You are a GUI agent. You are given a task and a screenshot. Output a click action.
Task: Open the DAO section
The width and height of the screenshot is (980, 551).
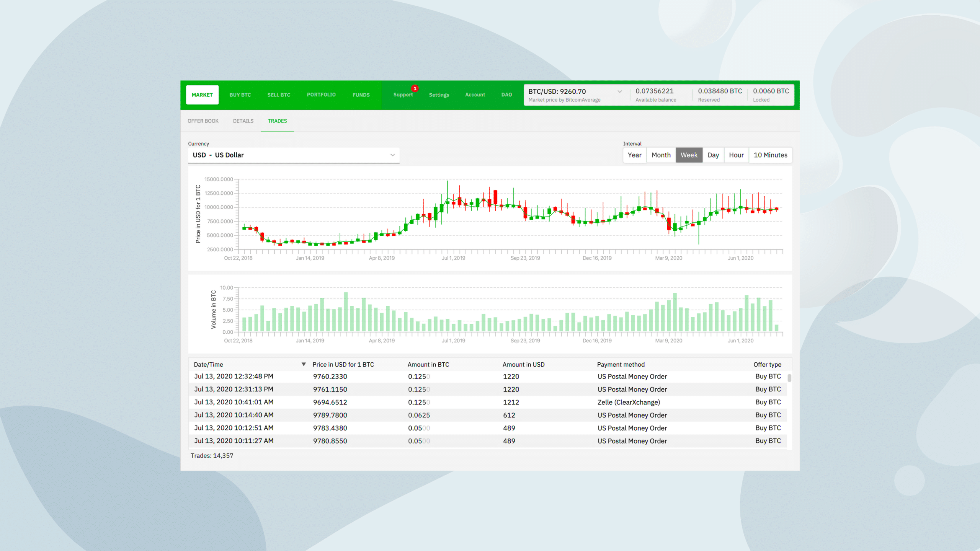(506, 95)
